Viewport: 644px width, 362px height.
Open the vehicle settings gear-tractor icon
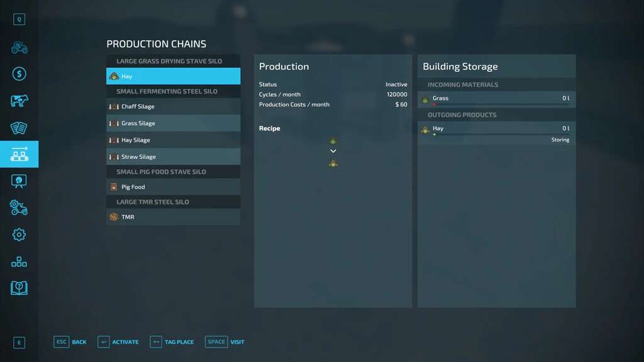pyautogui.click(x=19, y=207)
